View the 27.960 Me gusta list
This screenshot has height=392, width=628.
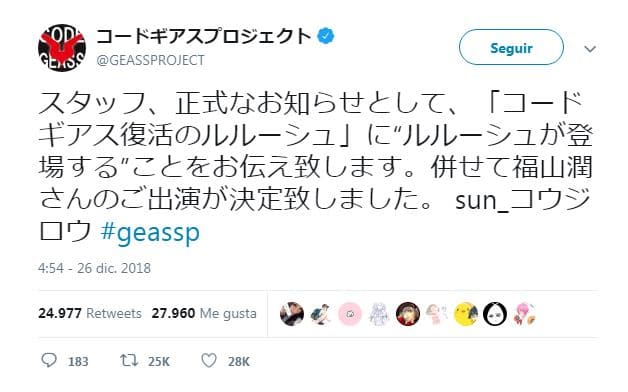[204, 313]
